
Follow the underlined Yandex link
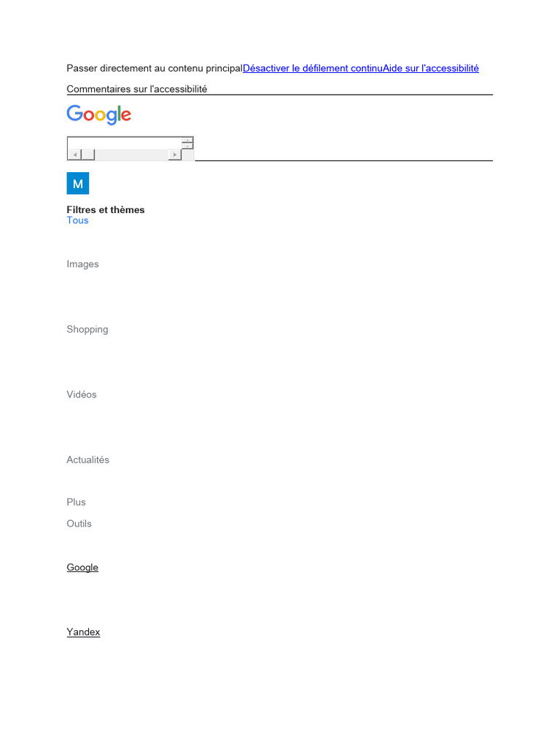click(x=83, y=632)
